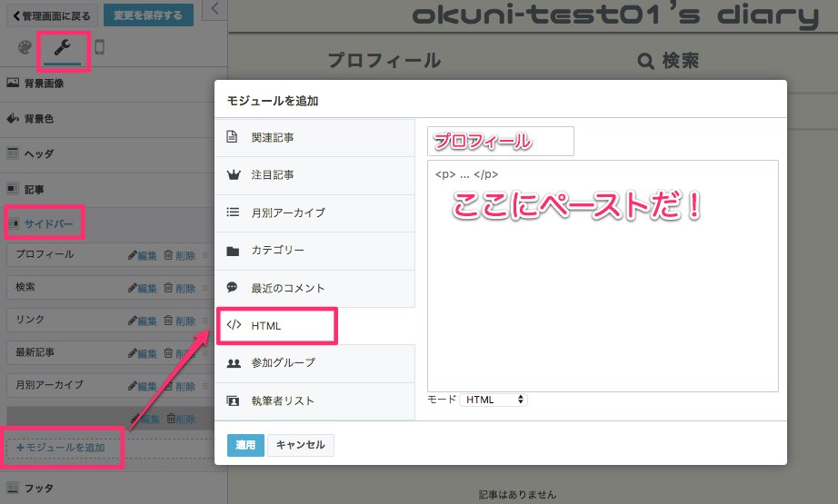Edit the 月別アーカイブ sidebar module
838x504 pixels.
pyautogui.click(x=142, y=386)
